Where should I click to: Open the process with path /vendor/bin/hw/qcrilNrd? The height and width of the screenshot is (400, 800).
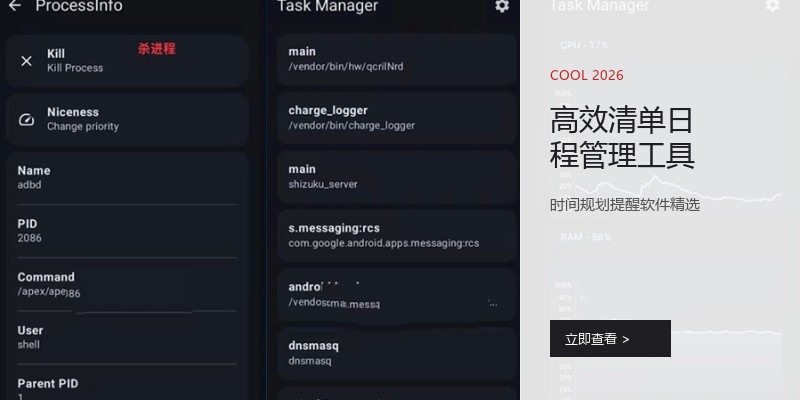click(397, 59)
